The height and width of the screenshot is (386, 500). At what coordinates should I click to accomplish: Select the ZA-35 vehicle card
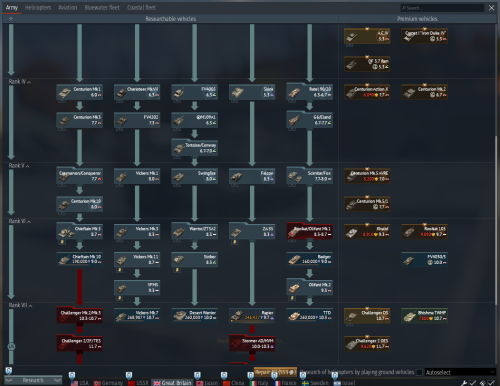pyautogui.click(x=252, y=232)
